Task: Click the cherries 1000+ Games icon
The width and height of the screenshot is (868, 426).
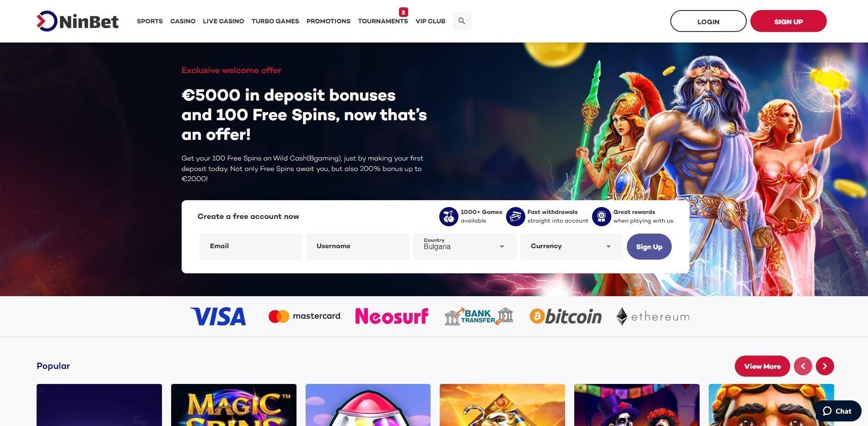Action: pos(448,217)
